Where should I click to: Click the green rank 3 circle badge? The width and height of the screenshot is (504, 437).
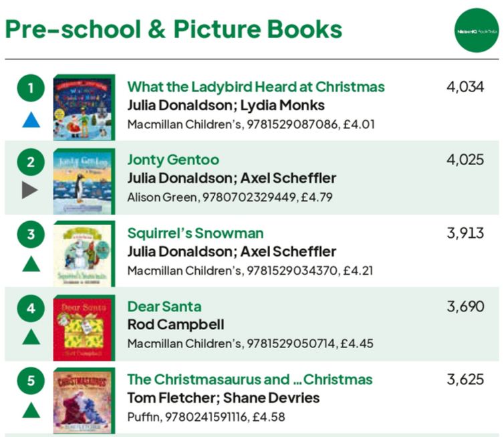click(31, 234)
